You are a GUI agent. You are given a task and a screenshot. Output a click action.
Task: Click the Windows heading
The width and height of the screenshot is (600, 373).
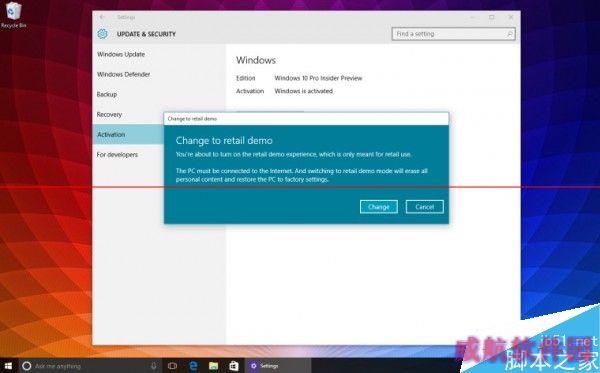pos(256,60)
